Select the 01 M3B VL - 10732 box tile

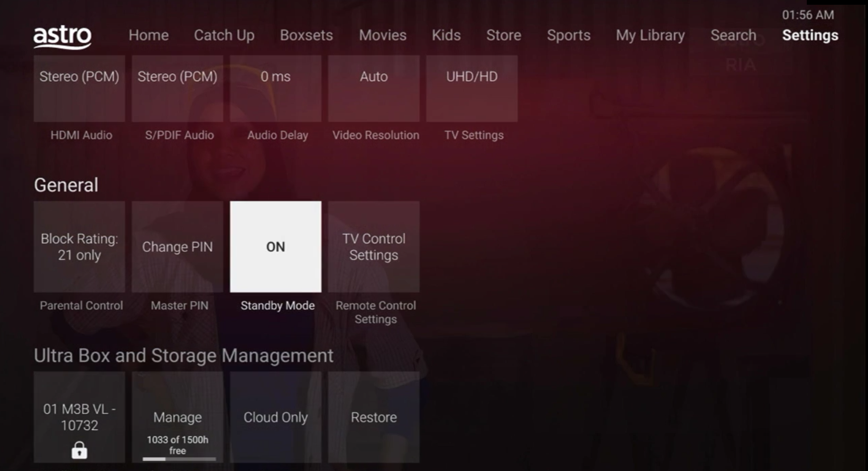(x=79, y=417)
